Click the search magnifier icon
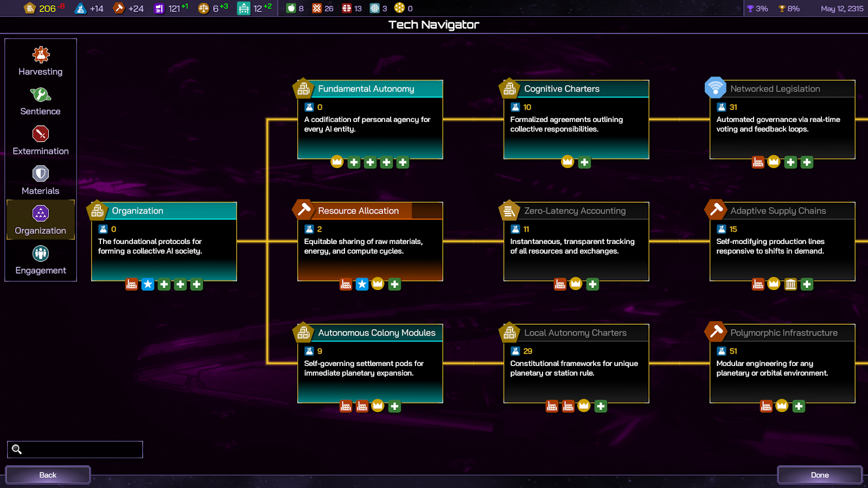Image resolution: width=868 pixels, height=488 pixels. 17,450
